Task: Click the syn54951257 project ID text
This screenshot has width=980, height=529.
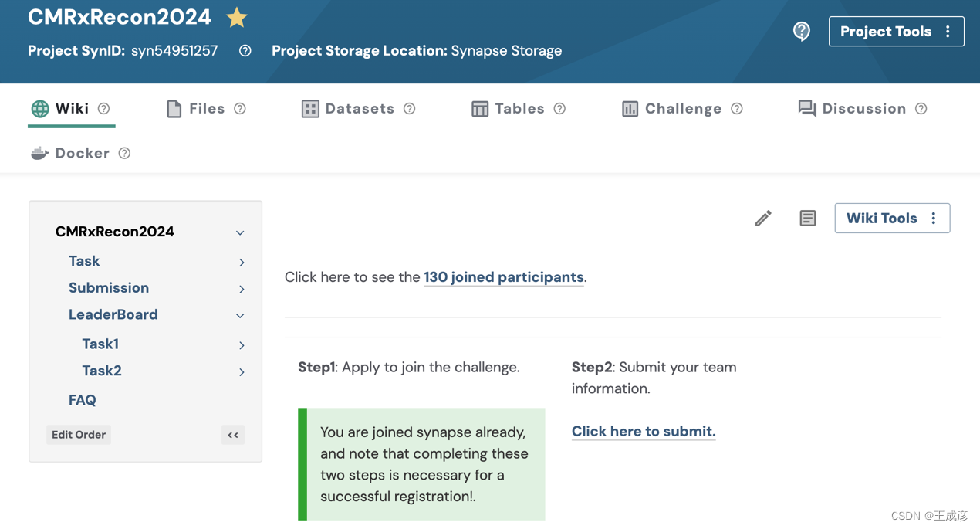Action: point(174,51)
